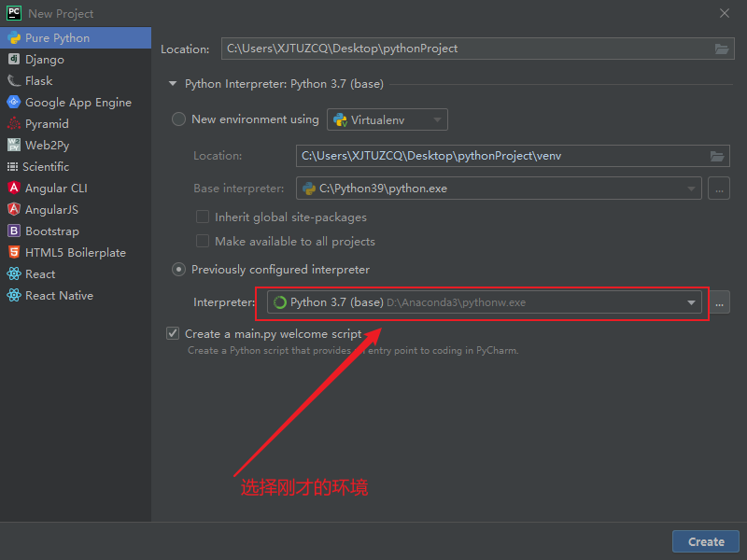Open the Interpreter dropdown arrow
The height and width of the screenshot is (560, 747).
[x=691, y=302]
